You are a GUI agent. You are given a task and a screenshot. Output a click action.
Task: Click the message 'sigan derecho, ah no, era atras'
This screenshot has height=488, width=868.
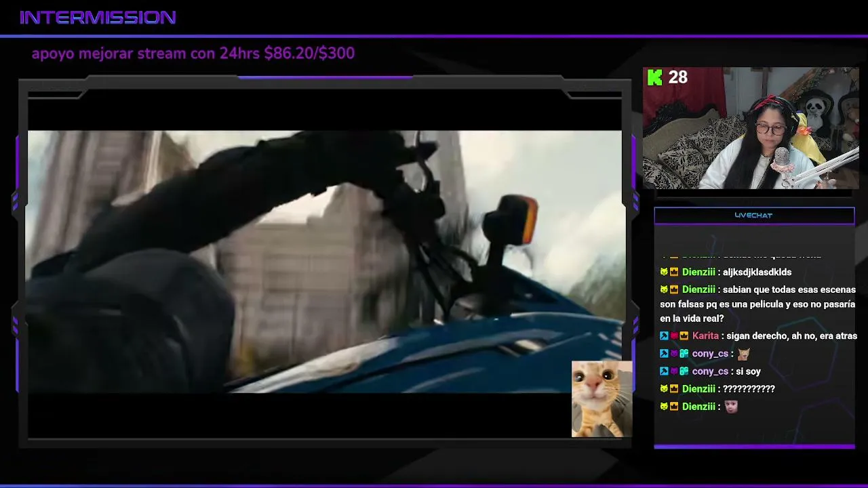tap(792, 335)
